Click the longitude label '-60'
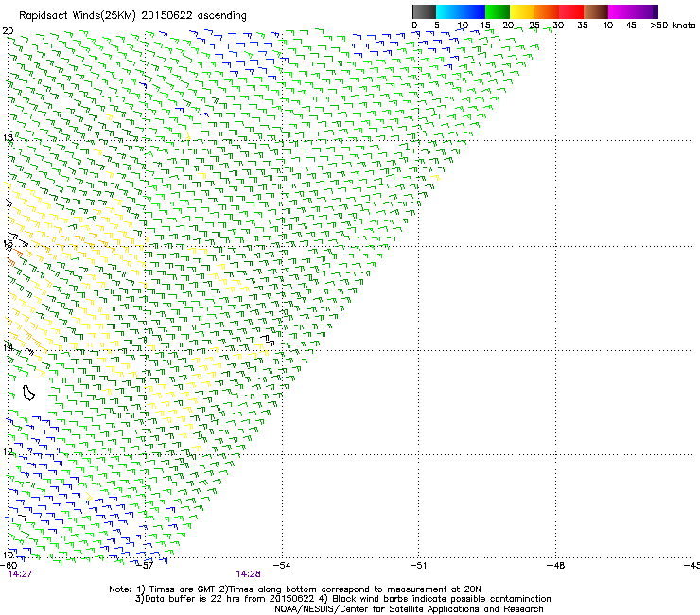Viewport: 700px width, 615px height. pyautogui.click(x=9, y=565)
